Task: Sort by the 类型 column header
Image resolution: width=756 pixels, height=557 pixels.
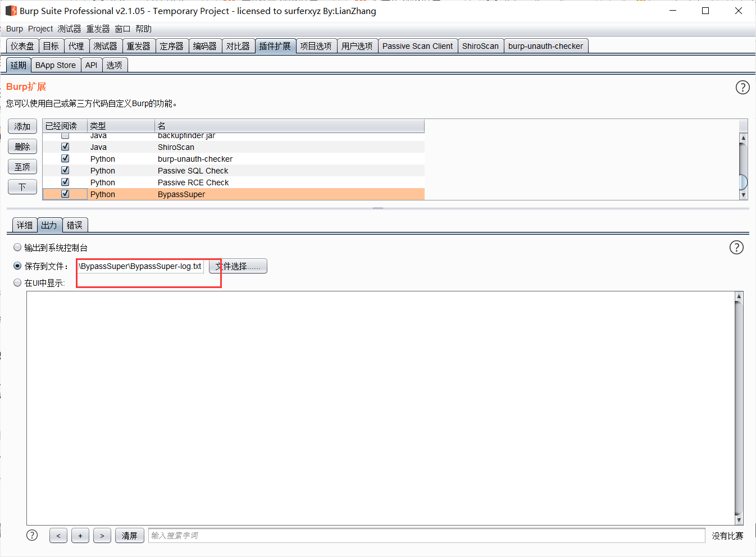Action: click(x=121, y=126)
